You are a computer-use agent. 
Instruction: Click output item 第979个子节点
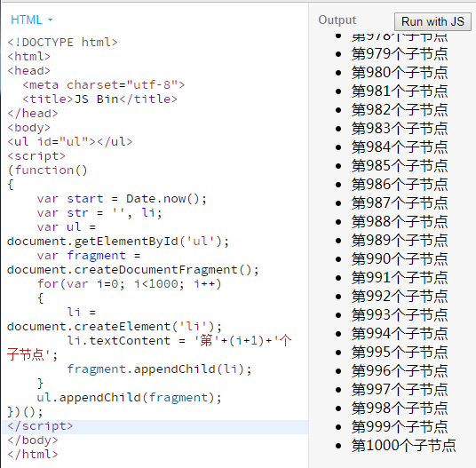[x=400, y=54]
